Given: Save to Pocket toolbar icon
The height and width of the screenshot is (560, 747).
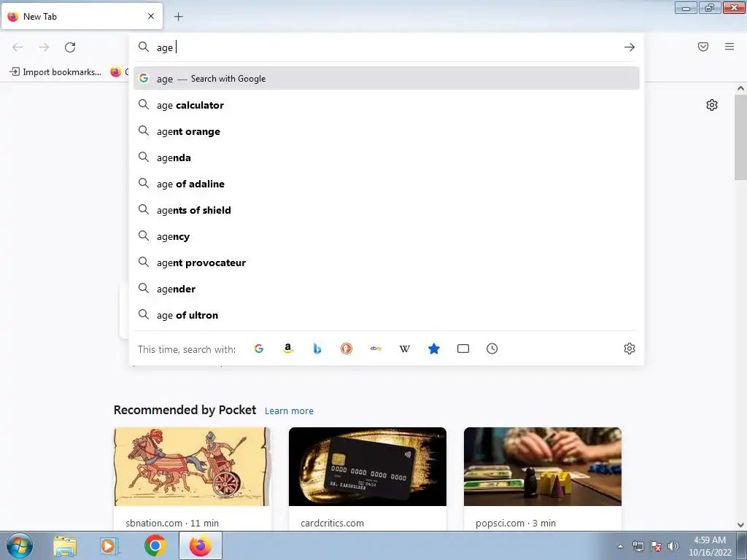Looking at the screenshot, I should (703, 47).
